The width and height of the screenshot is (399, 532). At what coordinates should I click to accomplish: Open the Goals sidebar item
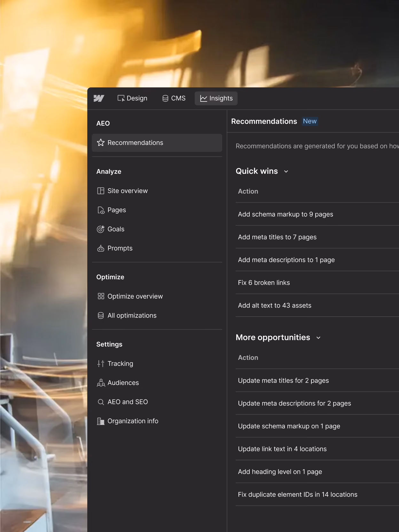pyautogui.click(x=157, y=229)
